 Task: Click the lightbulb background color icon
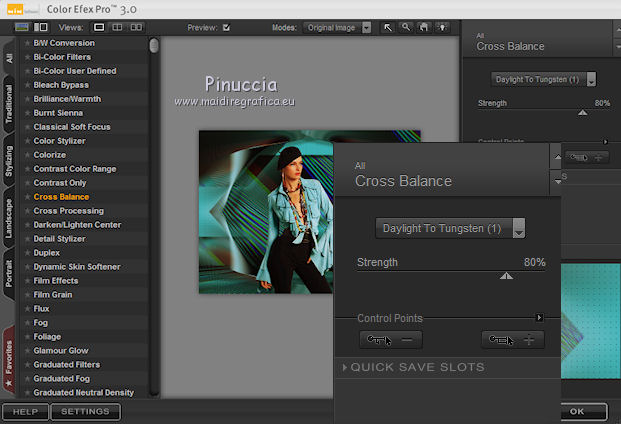tap(442, 27)
